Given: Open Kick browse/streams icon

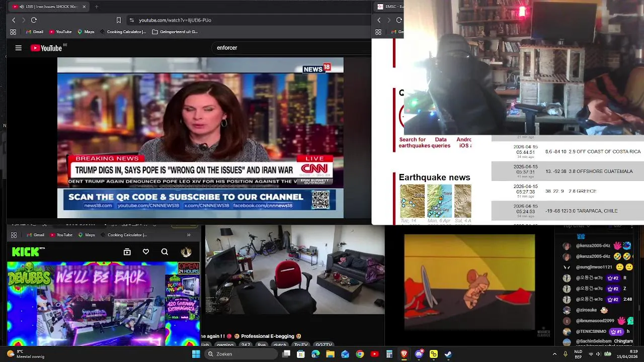Looking at the screenshot, I should tap(127, 252).
